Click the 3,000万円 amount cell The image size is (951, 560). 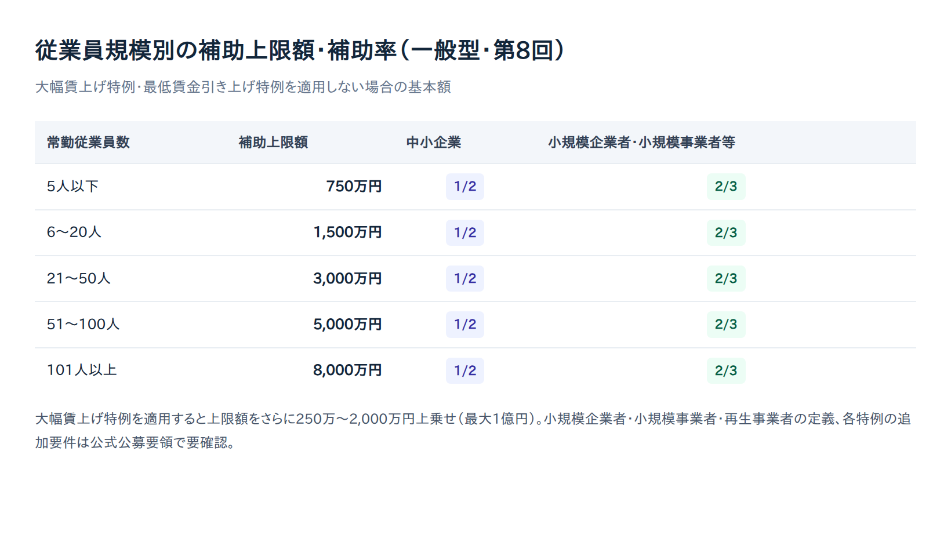click(x=347, y=278)
